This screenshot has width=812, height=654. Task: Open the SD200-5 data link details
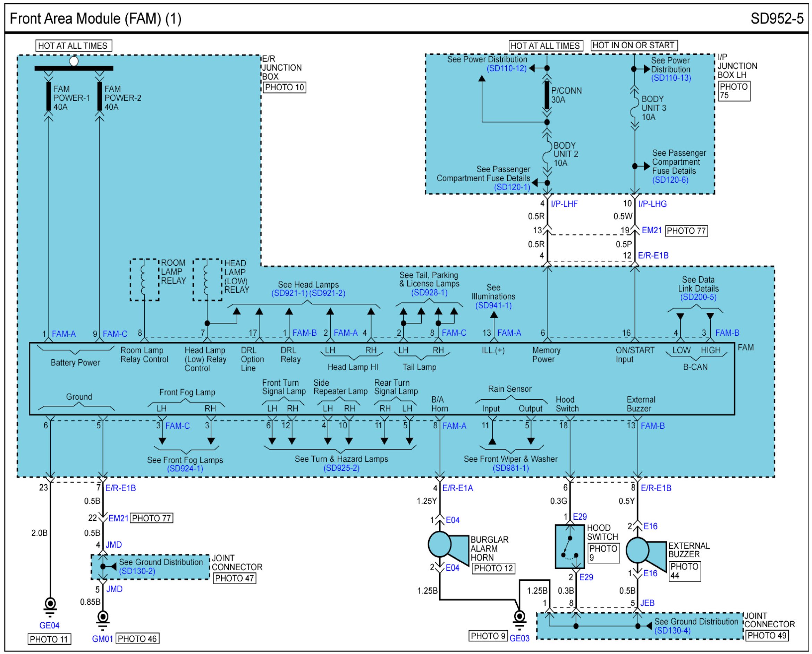tap(698, 297)
